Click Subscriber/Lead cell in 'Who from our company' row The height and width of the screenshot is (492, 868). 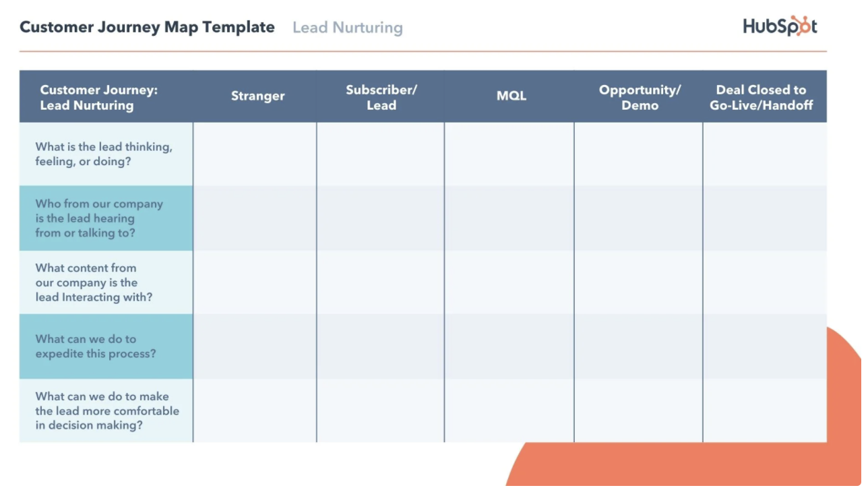point(381,218)
